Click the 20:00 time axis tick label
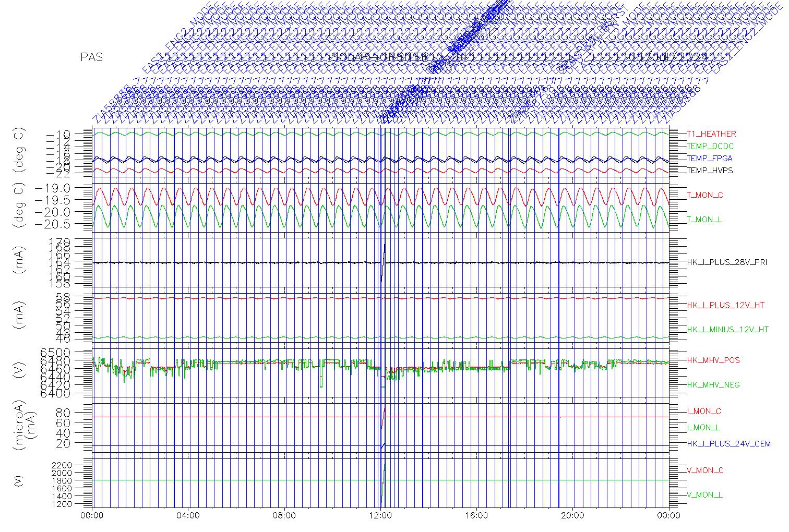789x532 pixels. 573,516
